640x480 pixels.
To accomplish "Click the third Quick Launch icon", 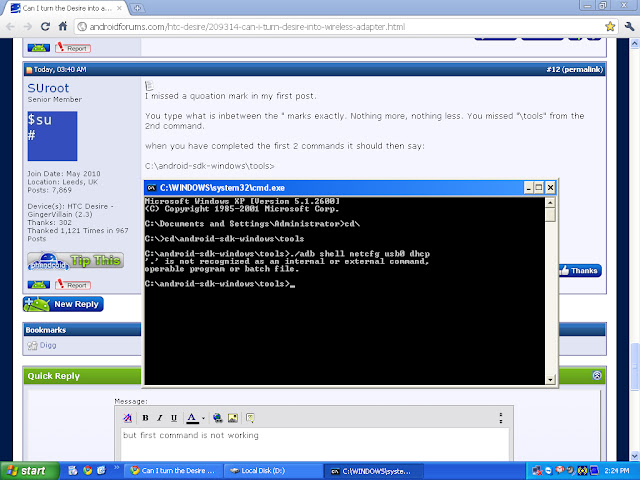I will pos(102,471).
